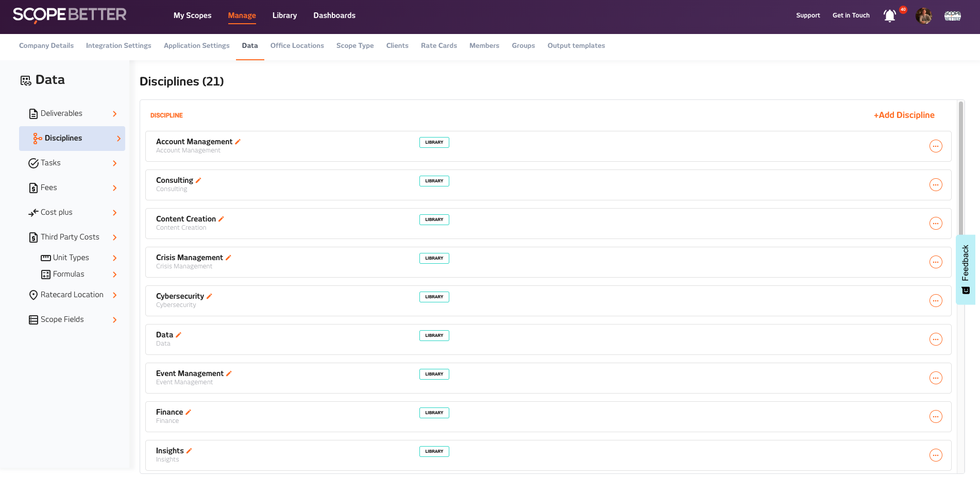Expand the Third Party Costs chevron
This screenshot has width=980, height=477.
pos(114,237)
